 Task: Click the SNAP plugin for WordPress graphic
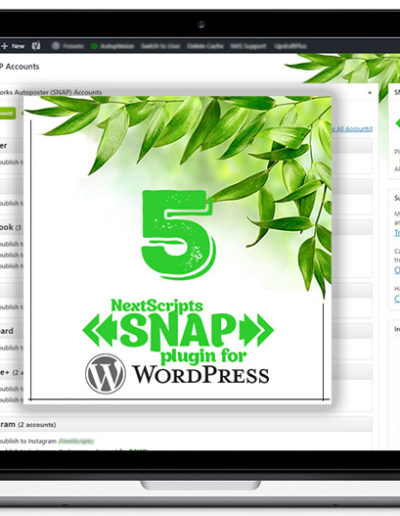(177, 250)
